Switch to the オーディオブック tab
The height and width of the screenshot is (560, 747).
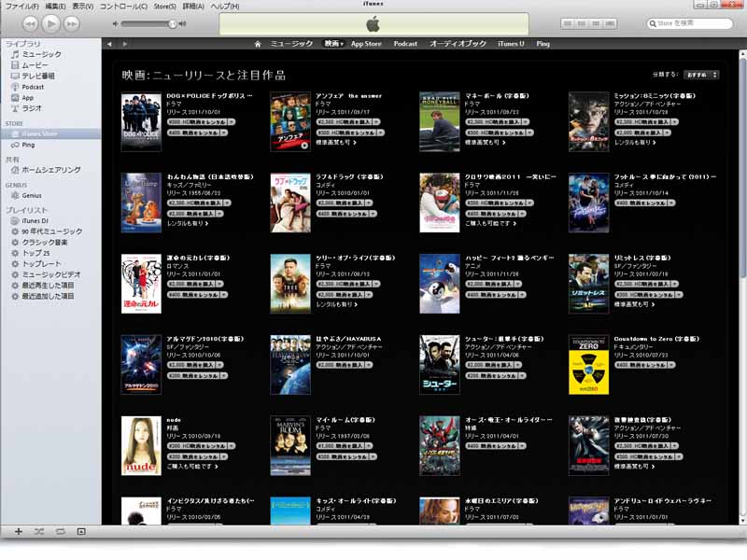click(x=458, y=44)
